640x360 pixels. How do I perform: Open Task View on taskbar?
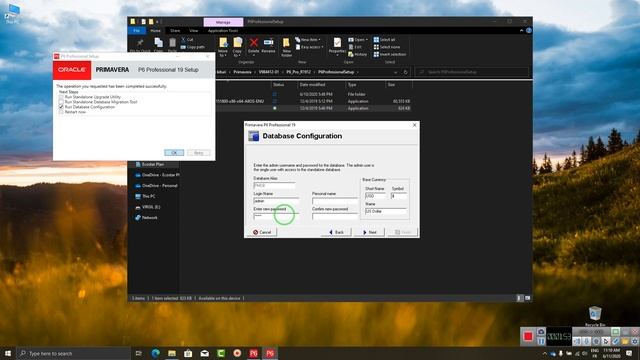[x=139, y=353]
